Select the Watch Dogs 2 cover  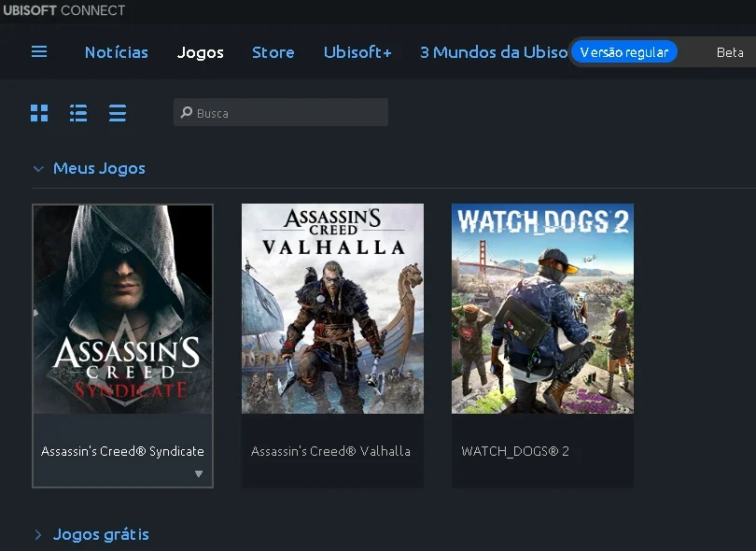[542, 309]
